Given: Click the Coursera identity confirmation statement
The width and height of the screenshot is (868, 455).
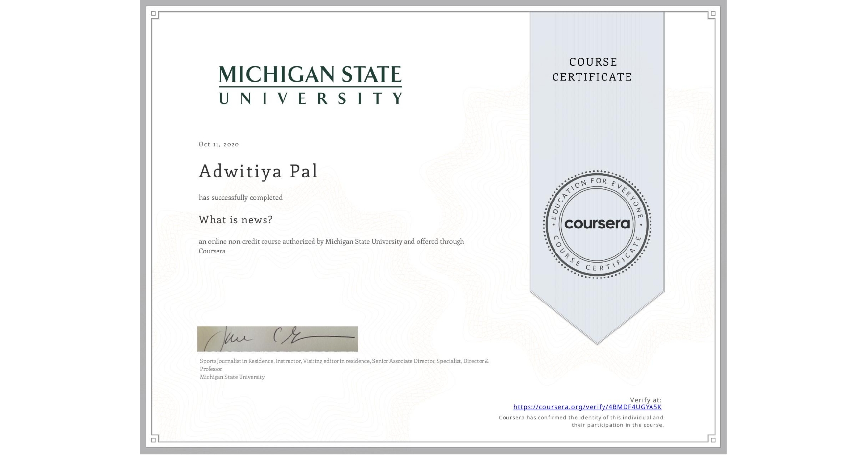Looking at the screenshot, I should (581, 421).
